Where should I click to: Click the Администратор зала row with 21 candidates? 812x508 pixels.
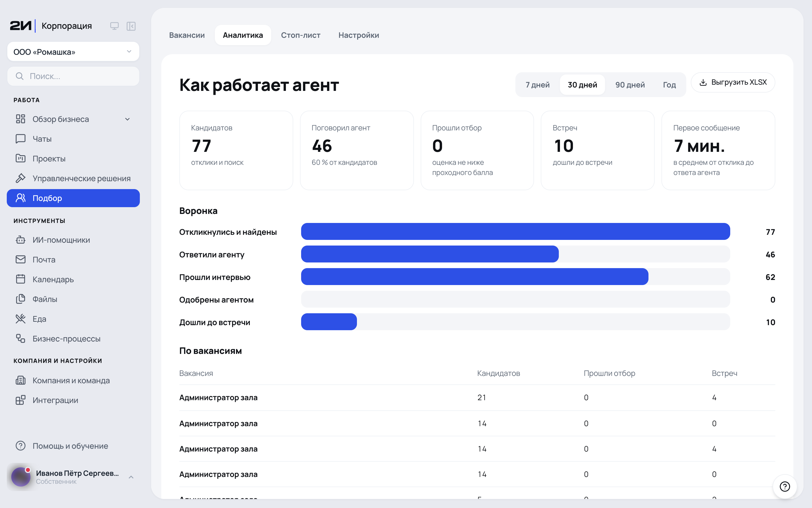coord(477,397)
